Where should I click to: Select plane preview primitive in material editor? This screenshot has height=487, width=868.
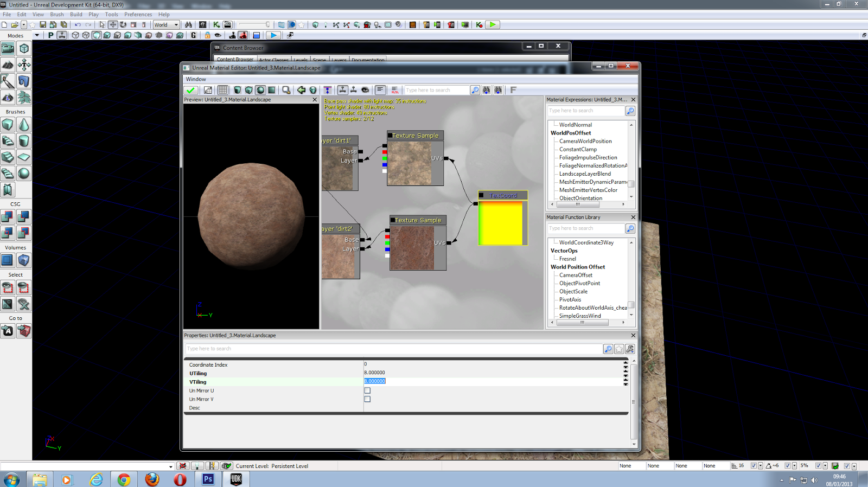[272, 90]
